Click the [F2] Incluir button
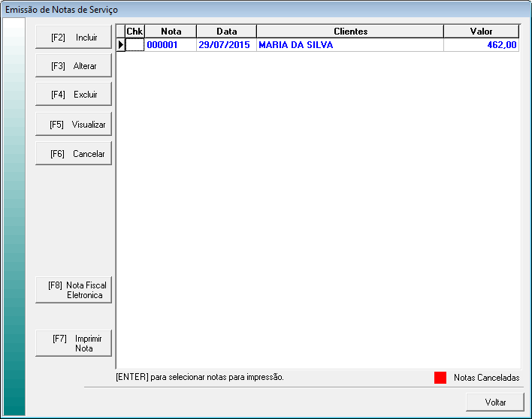The width and height of the screenshot is (532, 419). pos(74,37)
